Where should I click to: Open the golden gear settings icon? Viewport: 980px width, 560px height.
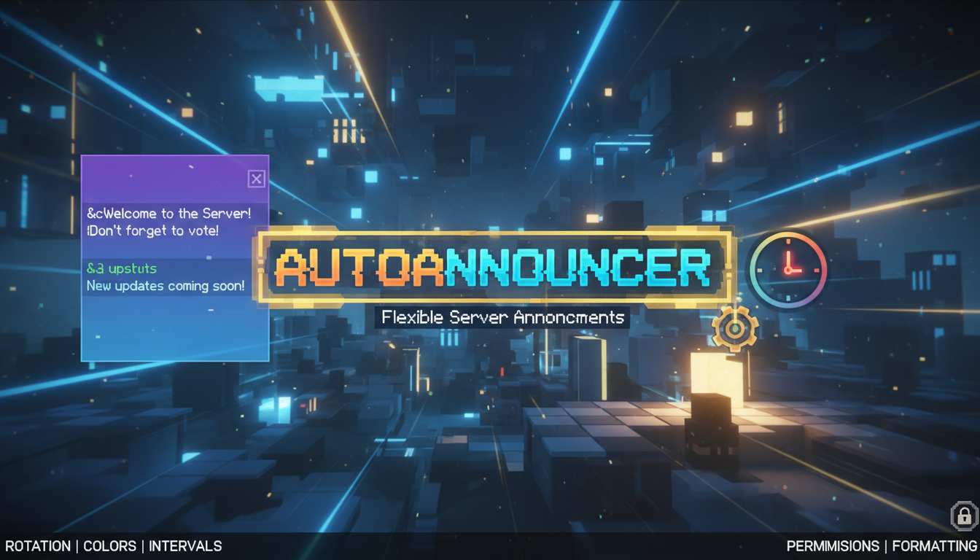click(x=735, y=329)
